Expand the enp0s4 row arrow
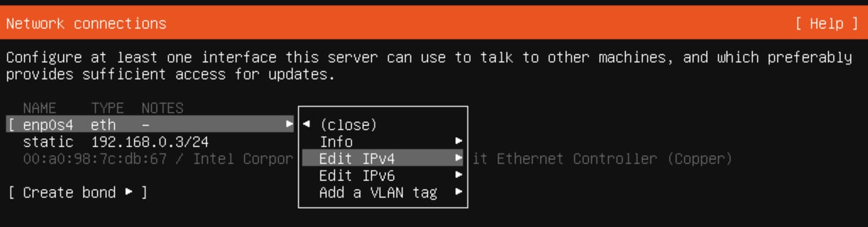 point(290,125)
